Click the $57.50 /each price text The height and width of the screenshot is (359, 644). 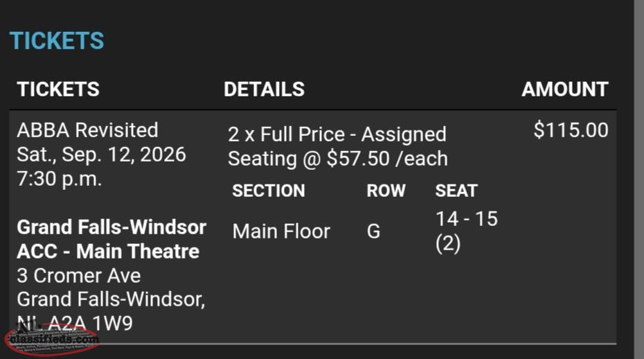click(x=387, y=159)
